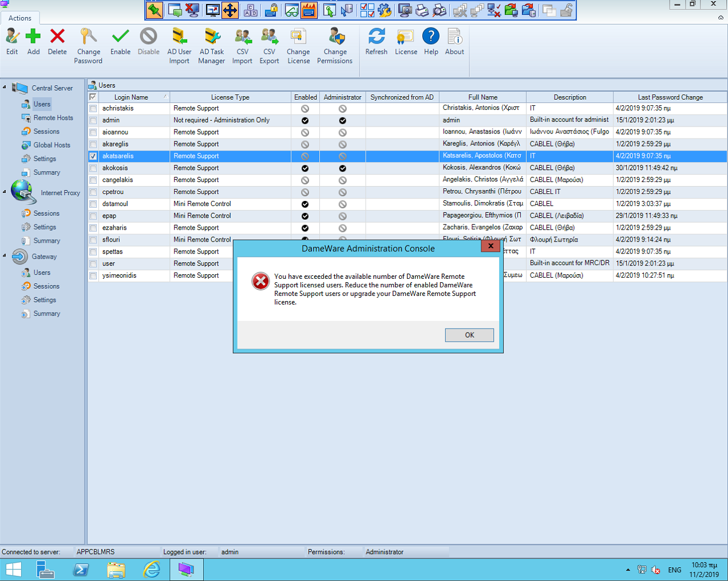Click the green pushpin icon in session toolbar

[x=154, y=10]
